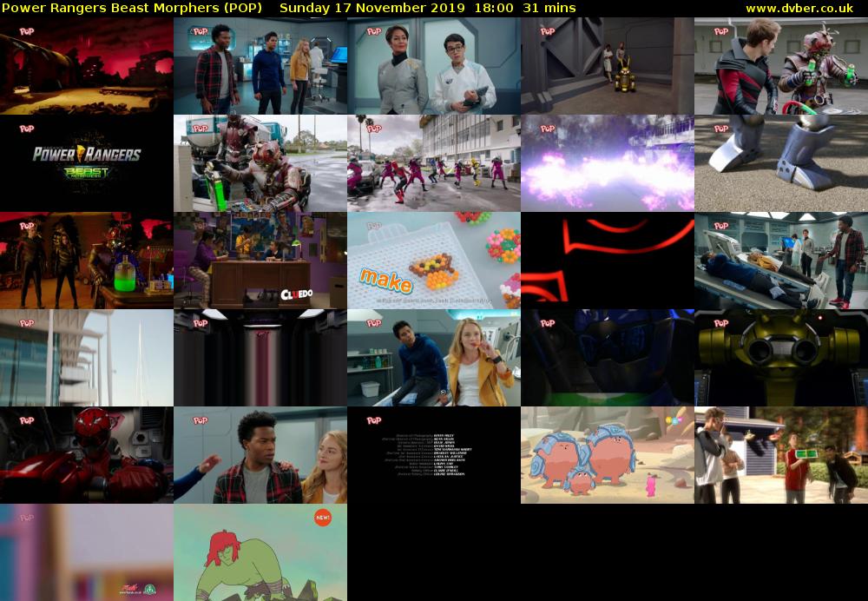This screenshot has width=868, height=601.
Task: Select the CLUEDO logo in the desk scene
Action: pyautogui.click(x=295, y=294)
